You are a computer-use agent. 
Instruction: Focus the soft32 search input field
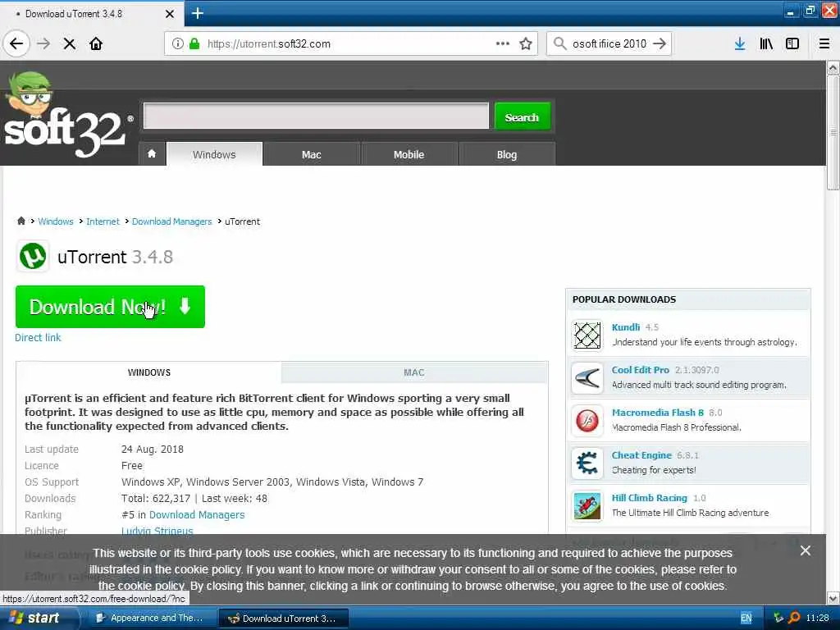(x=316, y=116)
